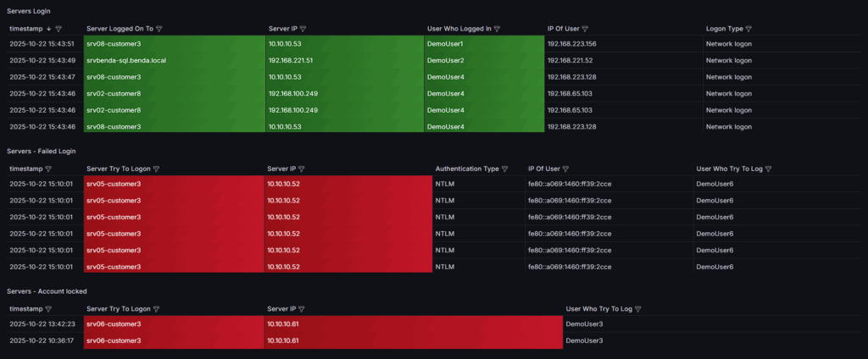Sort by the Authentication Type header label

pos(466,168)
